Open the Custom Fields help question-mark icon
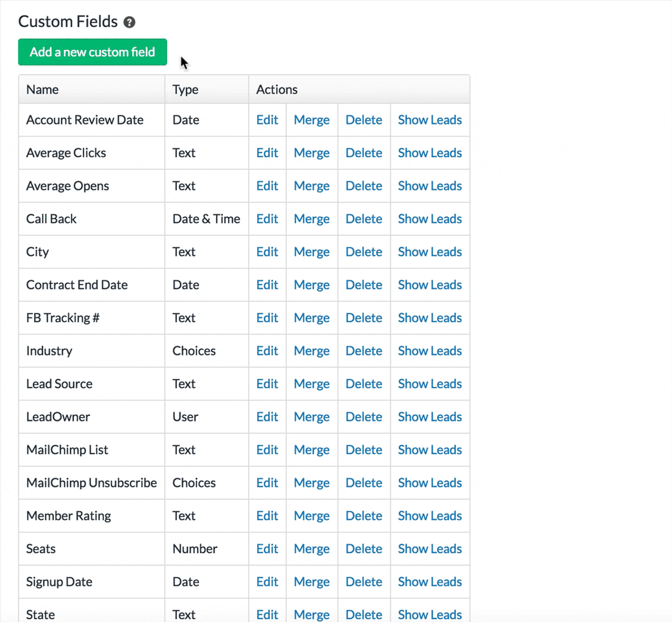Viewport: 672px width, 622px height. pos(129,22)
